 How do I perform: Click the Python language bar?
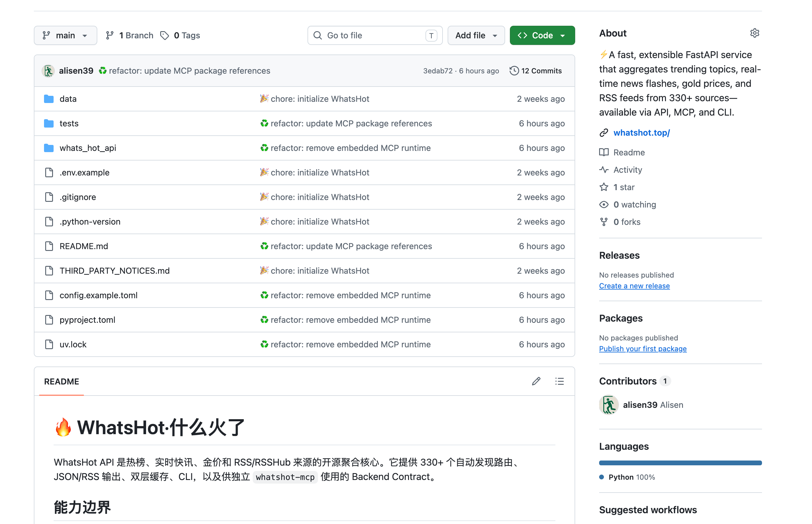680,463
